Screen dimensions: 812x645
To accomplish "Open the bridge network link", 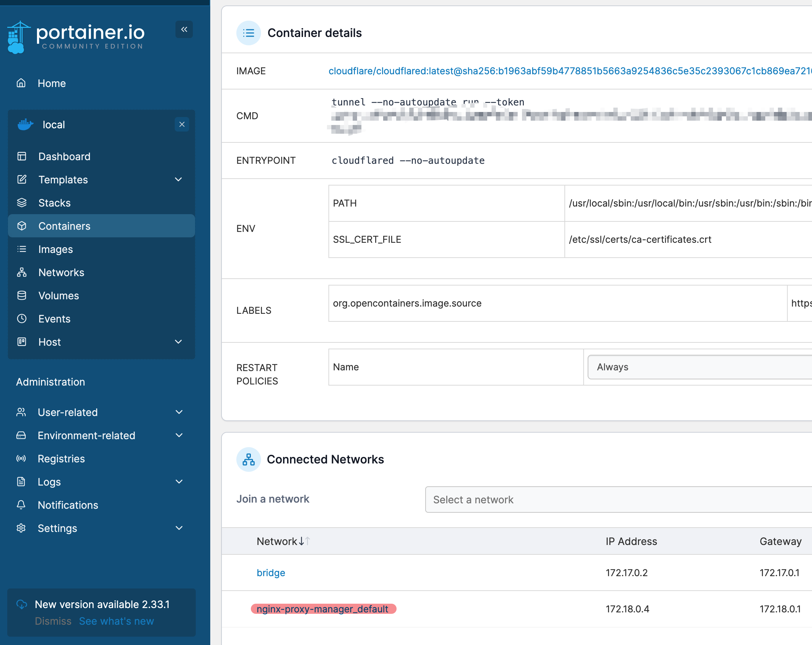I will click(271, 573).
